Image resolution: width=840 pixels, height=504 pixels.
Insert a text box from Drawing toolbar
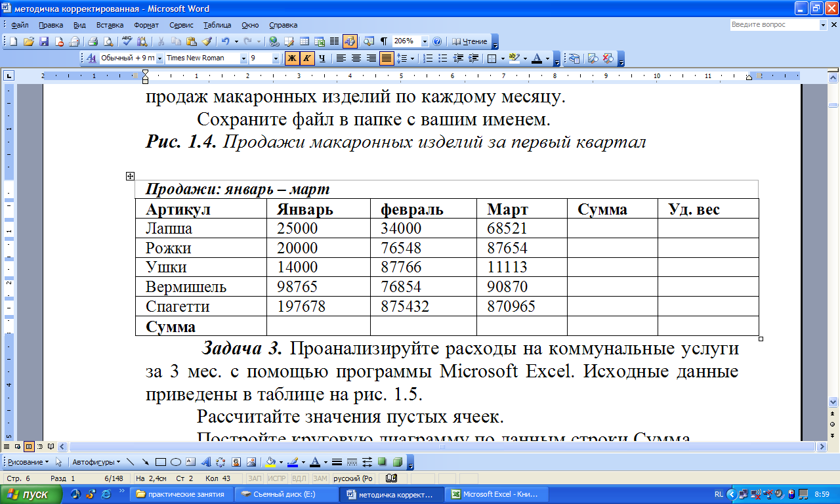point(190,461)
